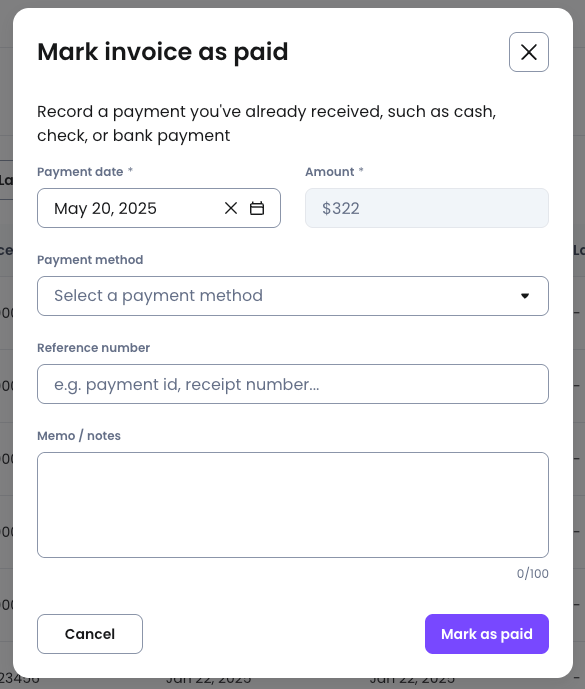
Task: Focus the Reference number input field
Action: coord(293,384)
